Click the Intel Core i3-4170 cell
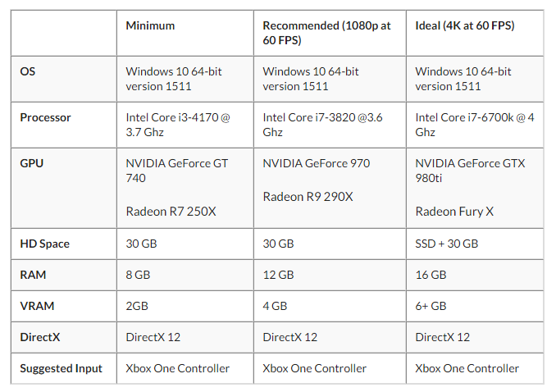The image size is (556, 392). [178, 125]
